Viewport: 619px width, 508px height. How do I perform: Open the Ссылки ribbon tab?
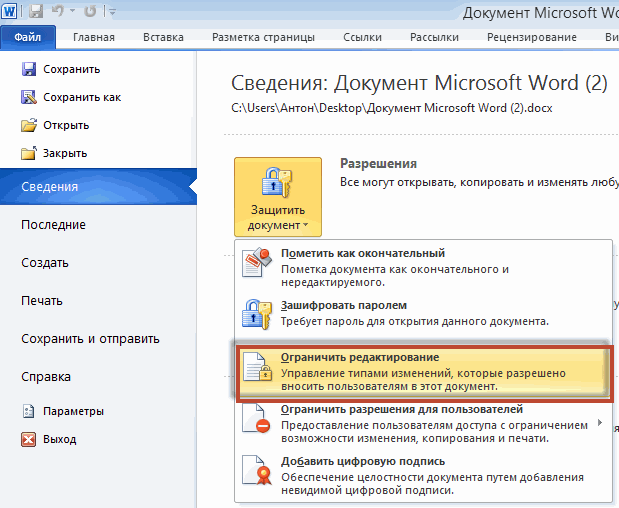[x=362, y=37]
